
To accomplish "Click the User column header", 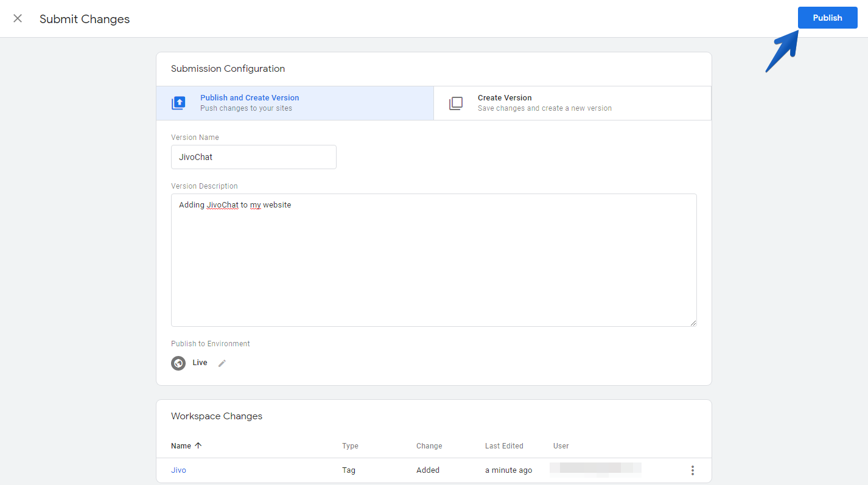I will [561, 446].
